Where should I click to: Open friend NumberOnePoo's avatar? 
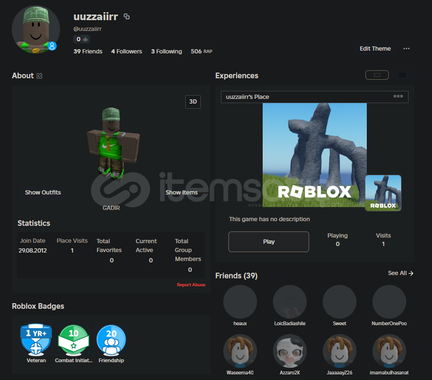pos(389,302)
